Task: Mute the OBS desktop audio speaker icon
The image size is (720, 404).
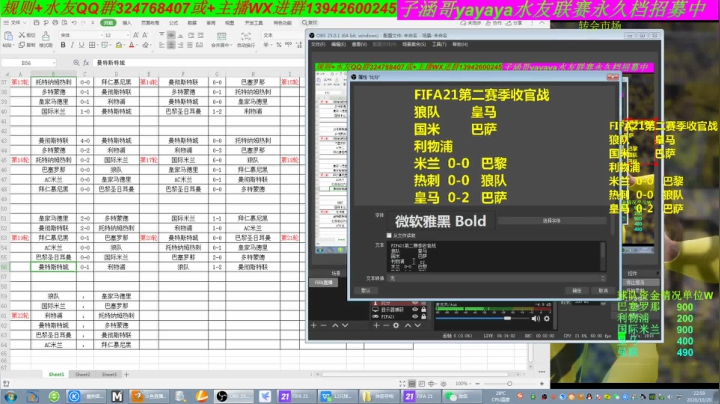Action: (535, 318)
